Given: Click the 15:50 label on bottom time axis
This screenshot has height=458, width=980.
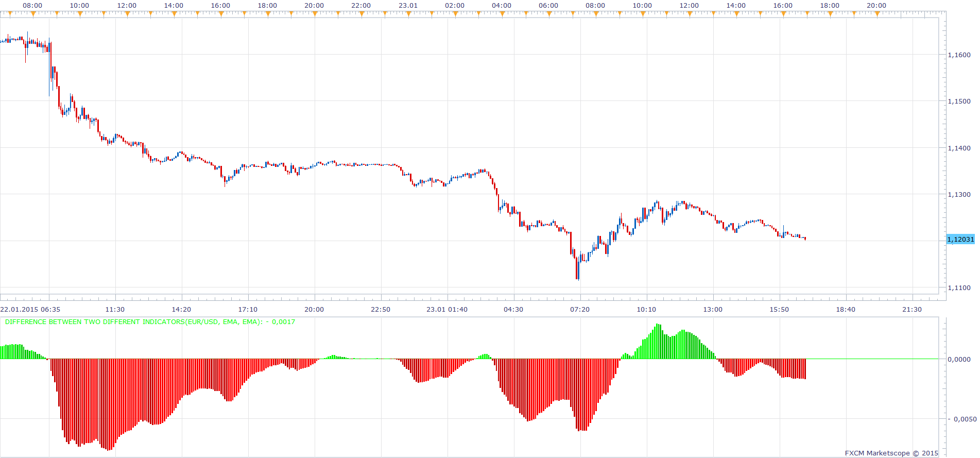Looking at the screenshot, I should pyautogui.click(x=779, y=310).
